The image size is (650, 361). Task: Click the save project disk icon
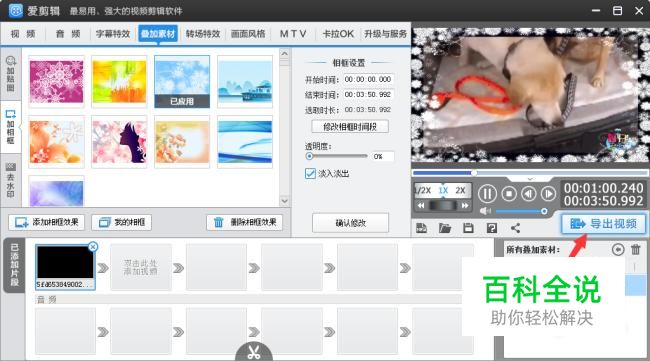(468, 228)
